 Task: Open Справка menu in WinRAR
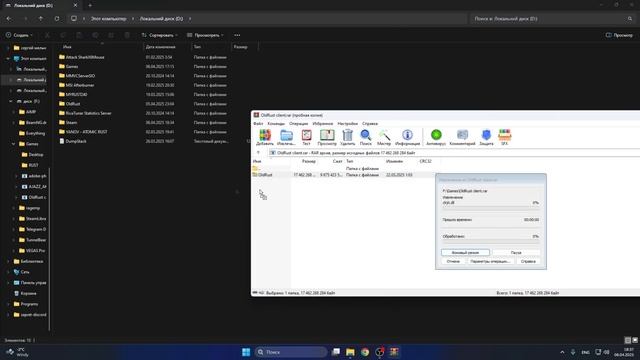pos(370,124)
